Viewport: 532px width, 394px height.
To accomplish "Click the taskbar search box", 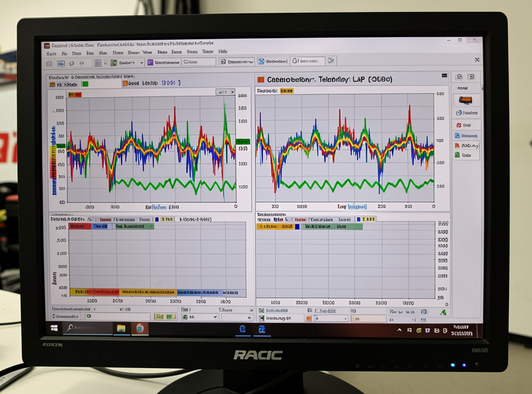I will pos(88,327).
